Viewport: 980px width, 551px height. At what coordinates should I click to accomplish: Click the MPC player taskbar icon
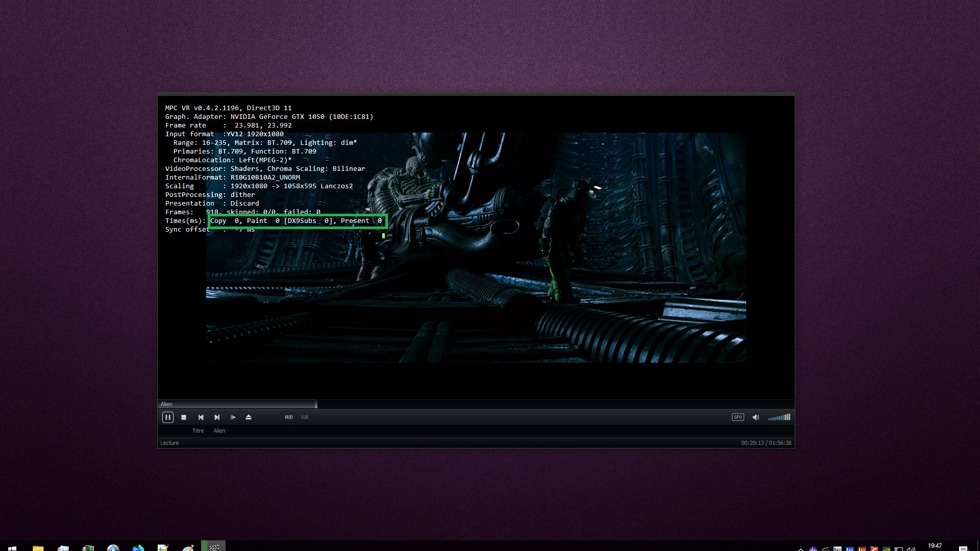pos(213,547)
